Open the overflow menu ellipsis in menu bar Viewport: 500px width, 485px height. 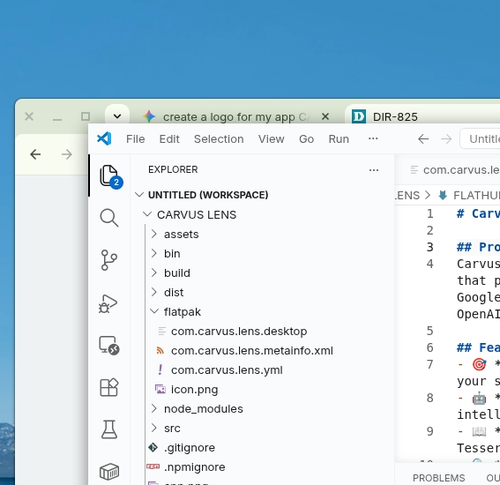[x=373, y=138]
